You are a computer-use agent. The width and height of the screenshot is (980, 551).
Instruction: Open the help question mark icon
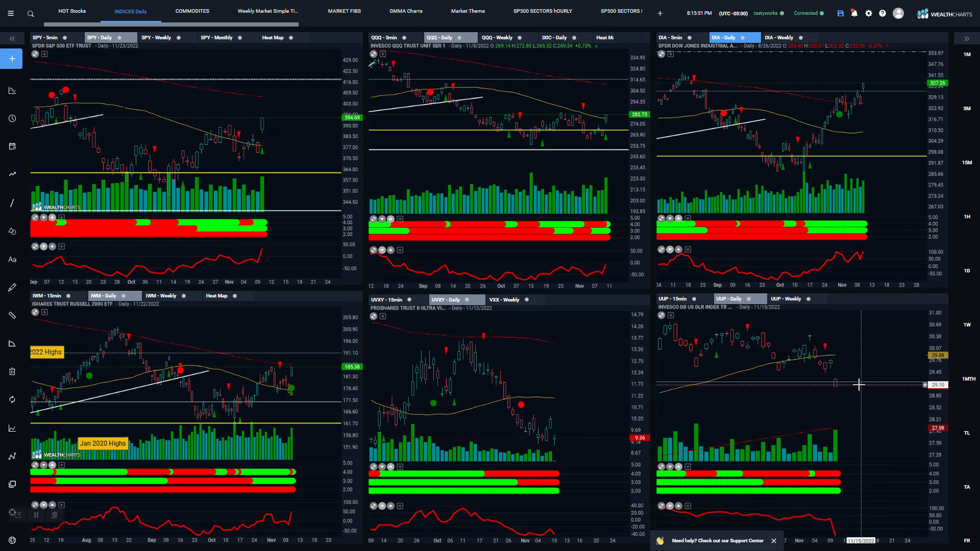tap(883, 13)
